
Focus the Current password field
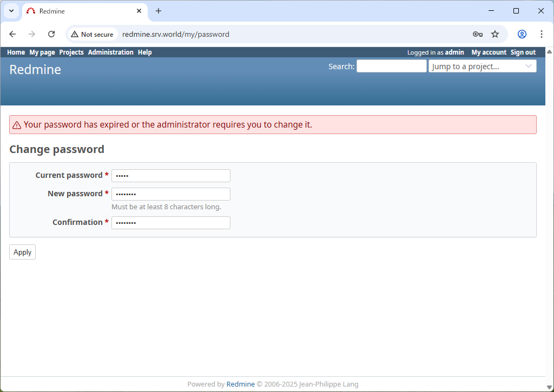click(x=171, y=176)
